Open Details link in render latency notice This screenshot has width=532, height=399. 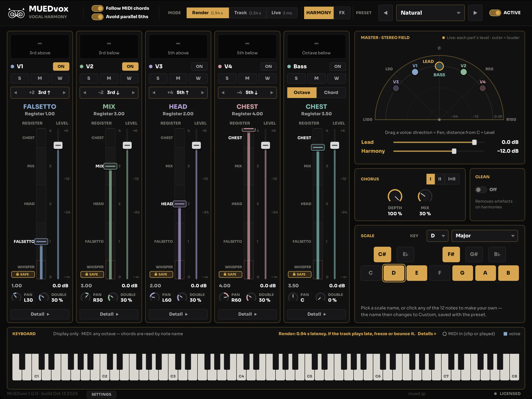coord(427,334)
